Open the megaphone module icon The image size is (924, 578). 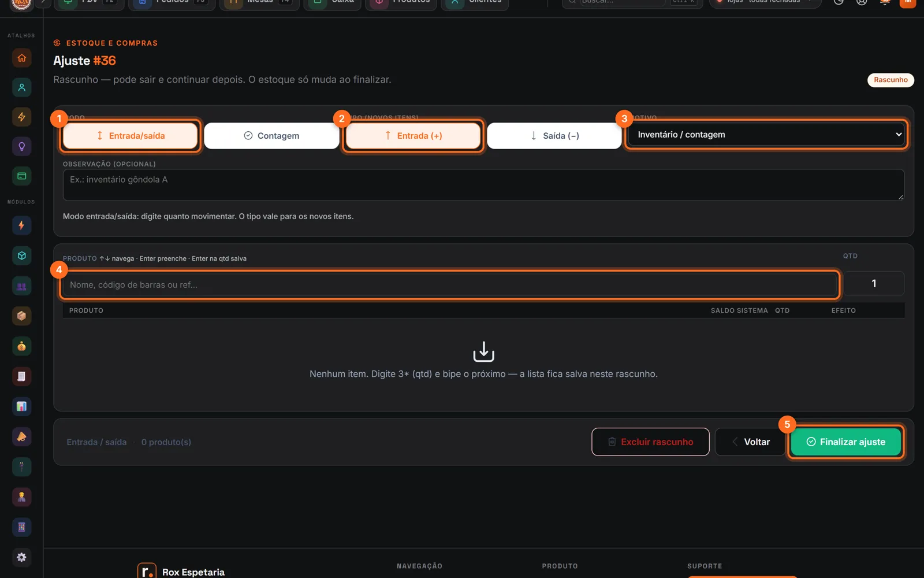click(x=21, y=436)
